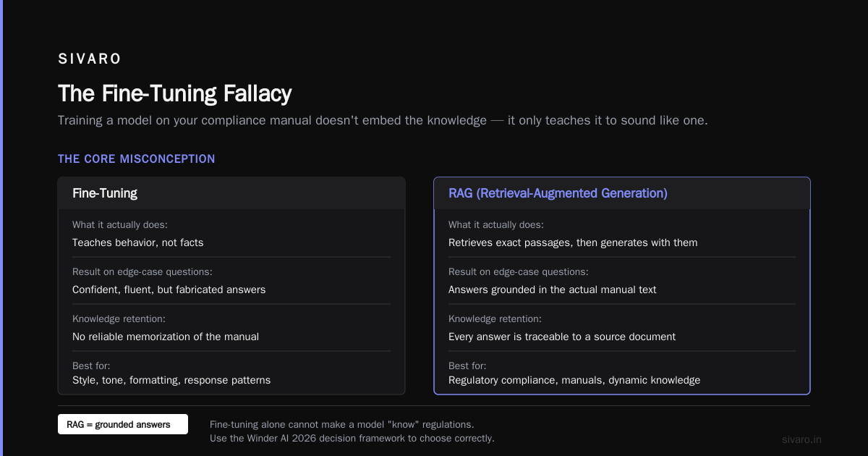868x456 pixels.
Task: Click the subtitle about compliance manual training
Action: coord(383,120)
